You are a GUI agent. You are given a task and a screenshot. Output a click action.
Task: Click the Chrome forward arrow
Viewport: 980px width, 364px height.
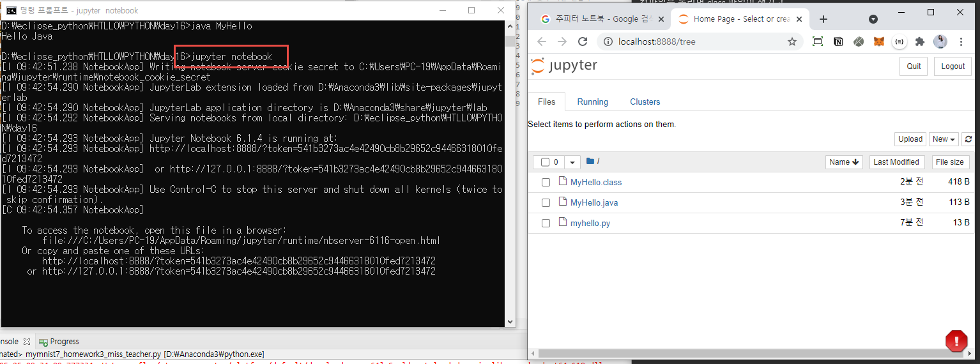point(562,42)
